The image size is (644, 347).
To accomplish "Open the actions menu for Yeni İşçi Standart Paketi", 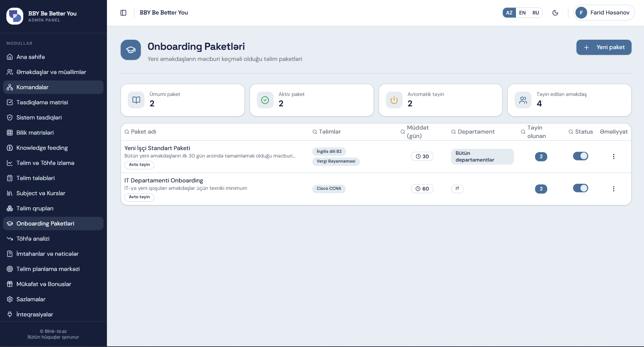I will (614, 157).
